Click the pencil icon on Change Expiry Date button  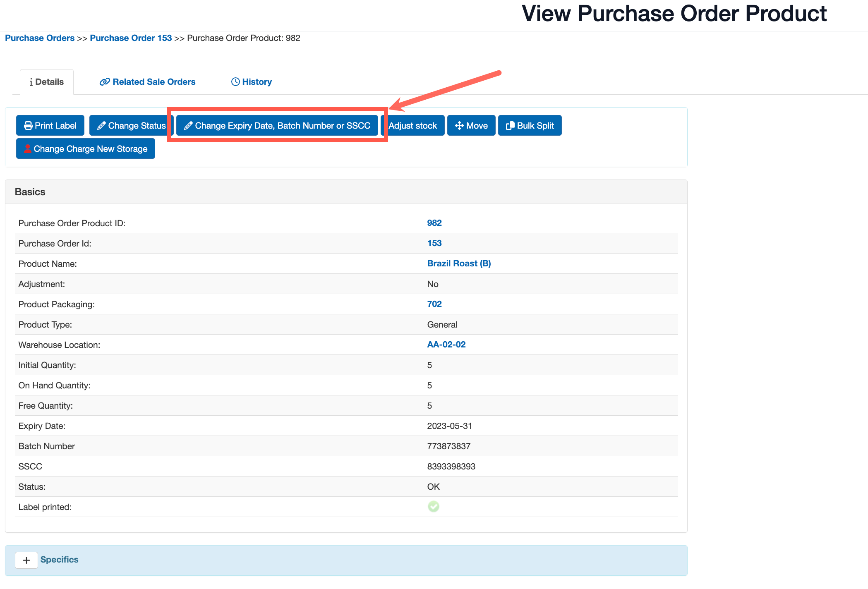point(189,125)
